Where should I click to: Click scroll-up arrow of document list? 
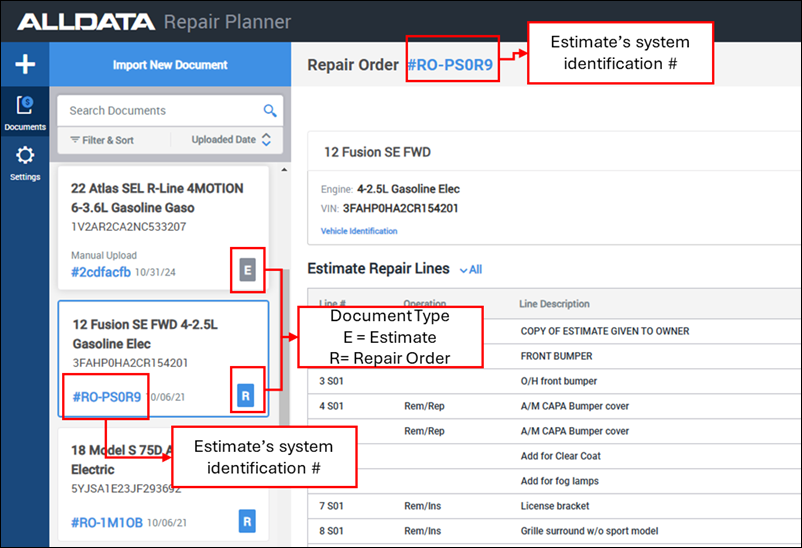point(284,169)
